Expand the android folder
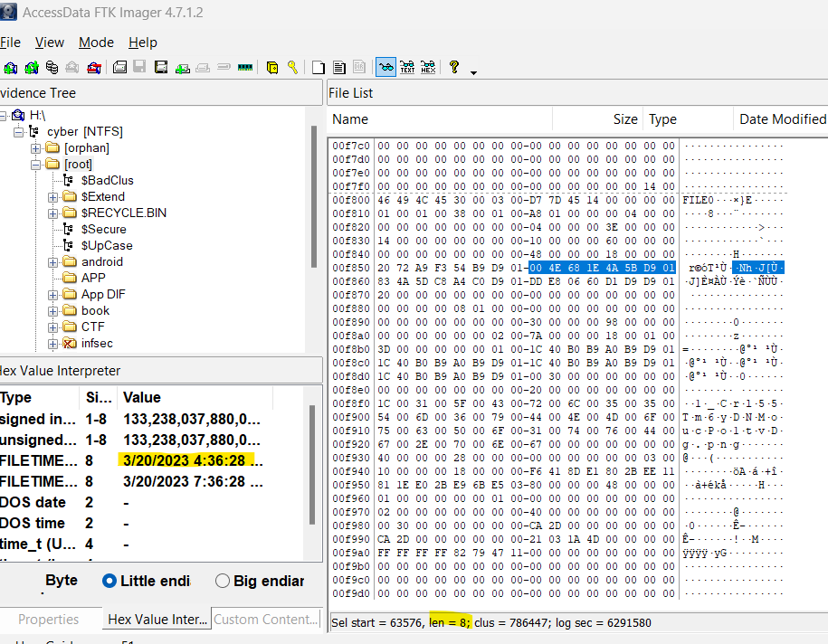This screenshot has height=644, width=828. click(52, 262)
